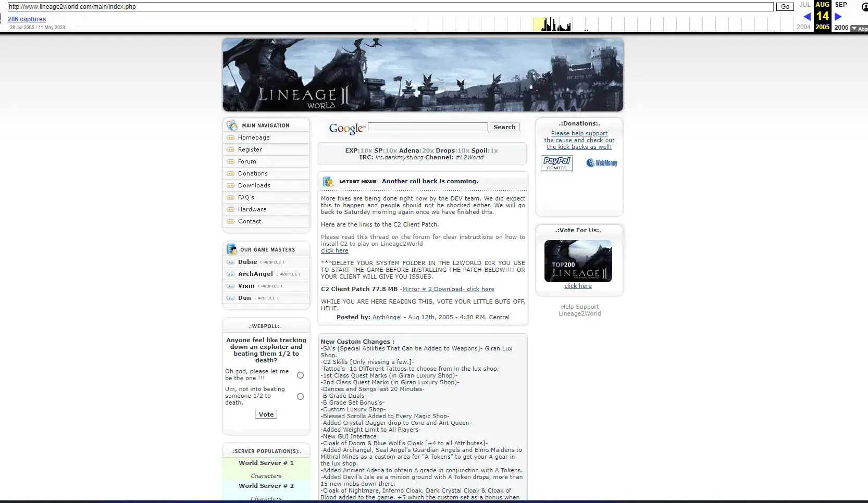This screenshot has height=503, width=868.
Task: Click the 'Another roll back is comming.' headline
Action: coord(430,182)
